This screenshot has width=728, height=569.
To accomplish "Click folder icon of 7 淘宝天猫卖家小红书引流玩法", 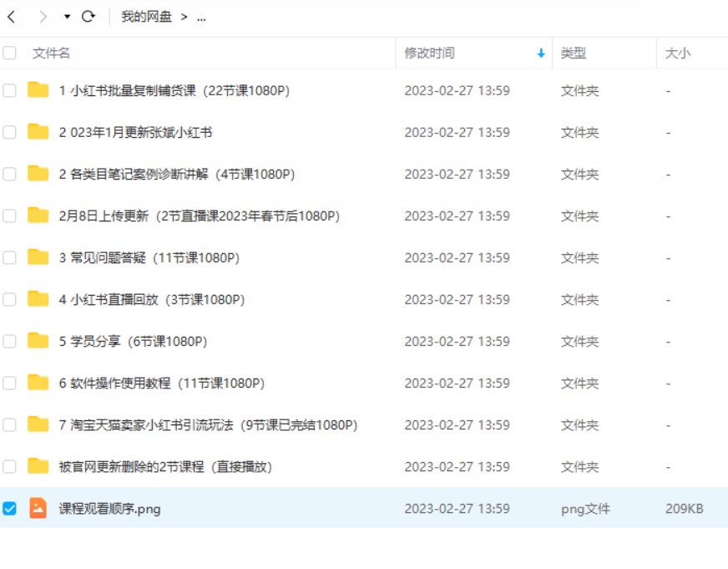I will (38, 424).
